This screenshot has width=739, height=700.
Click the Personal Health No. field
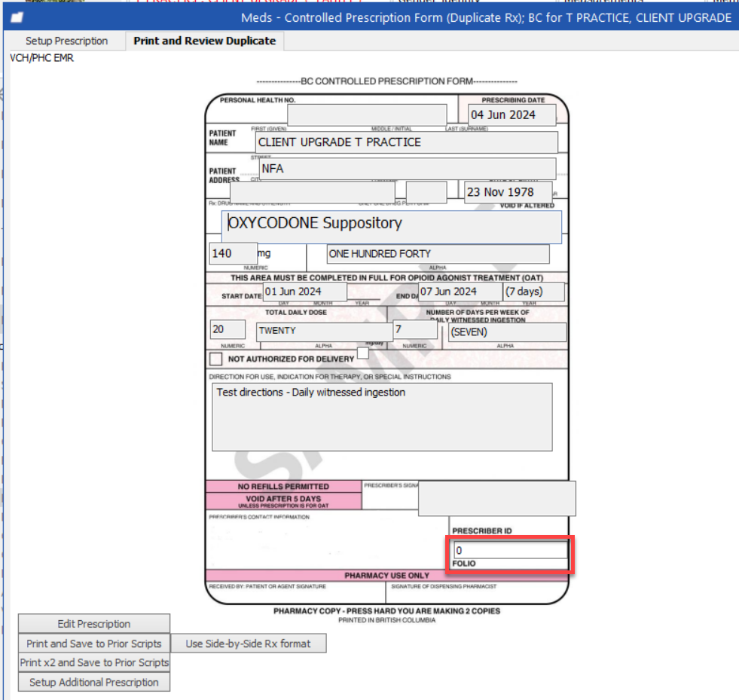click(x=367, y=115)
